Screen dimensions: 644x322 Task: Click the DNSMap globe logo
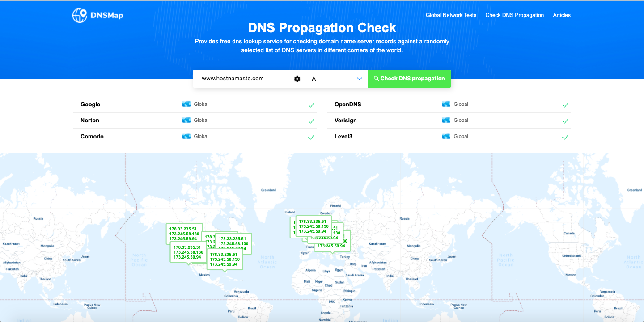click(80, 15)
